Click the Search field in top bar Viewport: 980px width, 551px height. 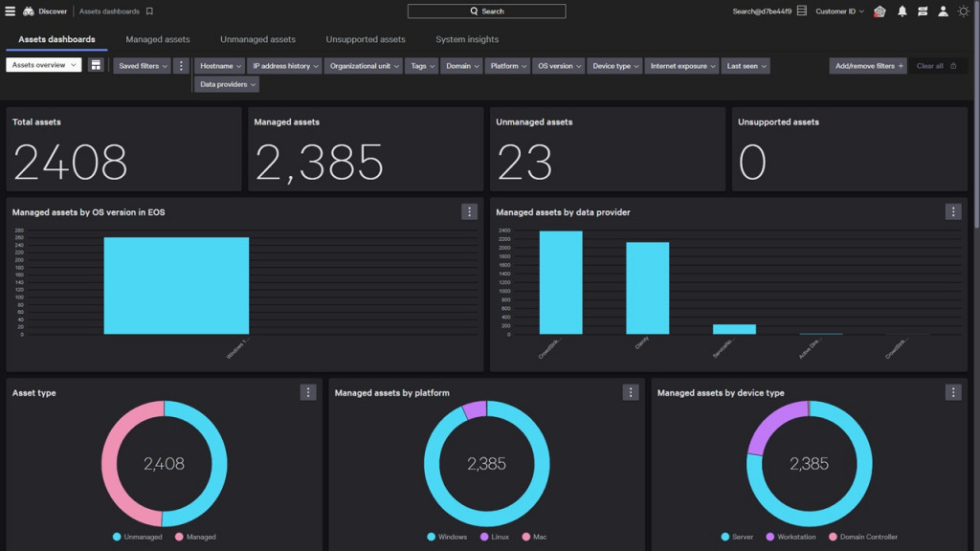point(486,11)
